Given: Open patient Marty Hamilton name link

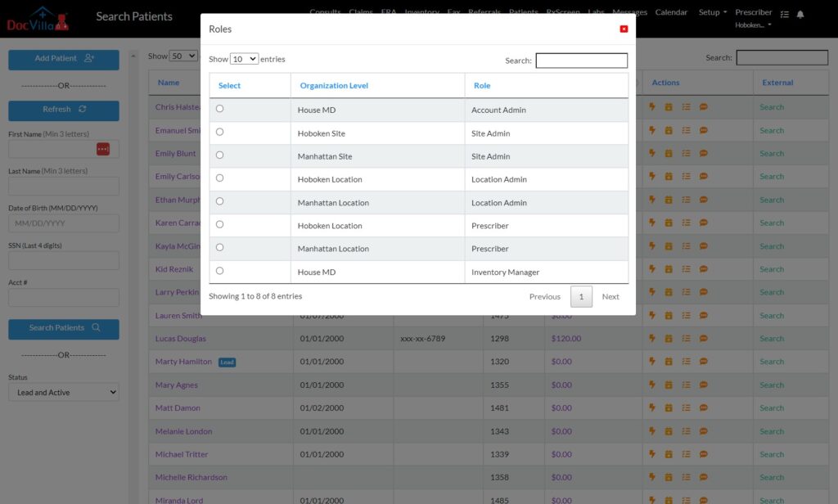Looking at the screenshot, I should (183, 362).
